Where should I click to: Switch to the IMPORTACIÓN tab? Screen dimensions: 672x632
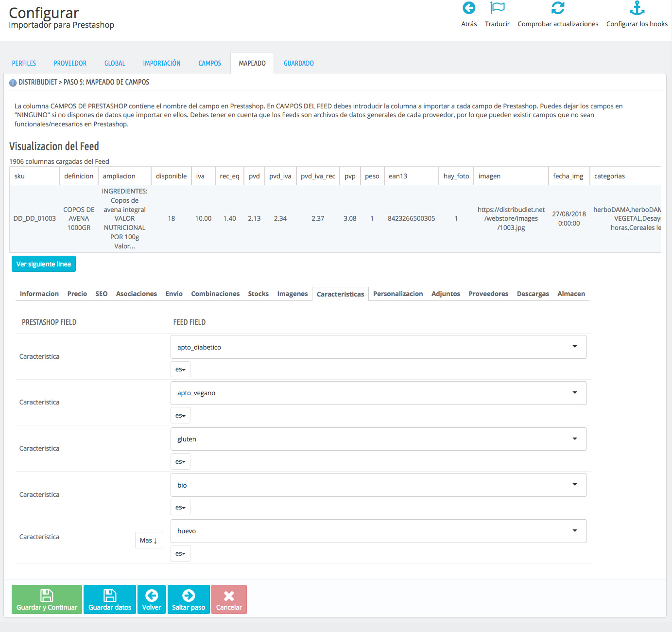[162, 63]
